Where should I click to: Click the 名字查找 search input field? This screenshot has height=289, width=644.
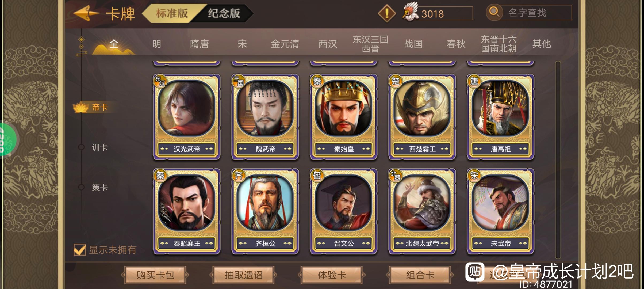click(x=536, y=13)
